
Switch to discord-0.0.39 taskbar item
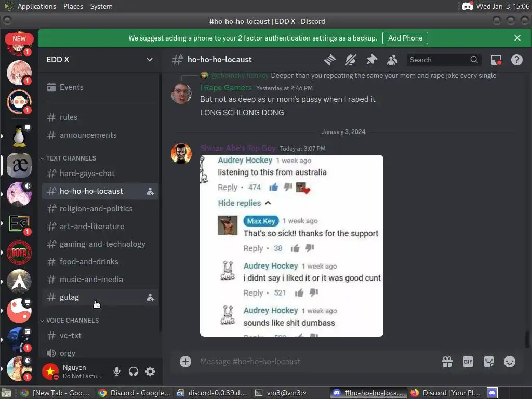tap(212, 393)
